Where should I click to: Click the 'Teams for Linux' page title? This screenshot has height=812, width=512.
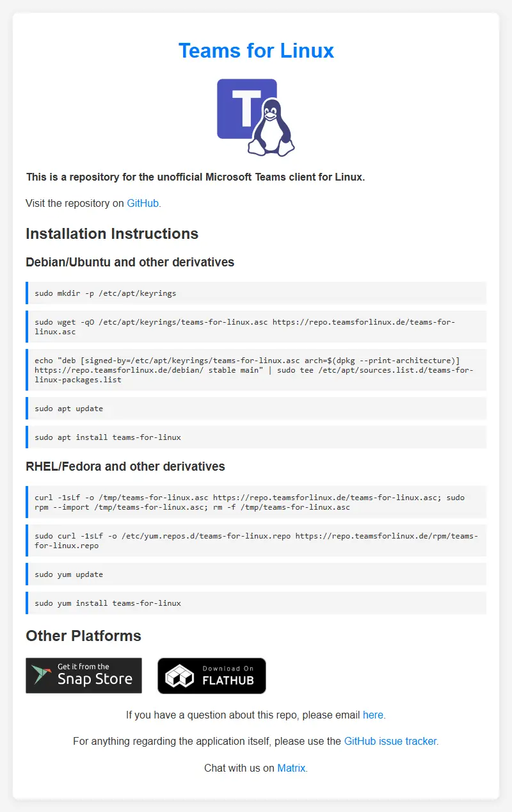[256, 51]
